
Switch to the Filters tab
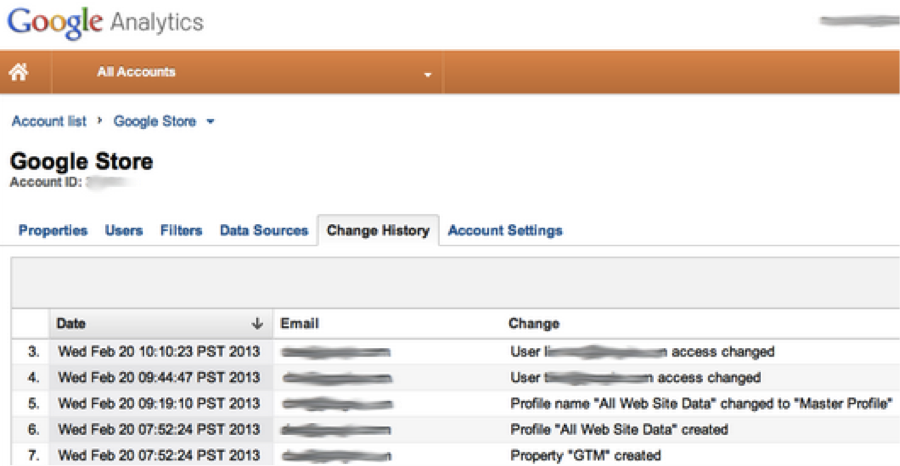pos(181,231)
